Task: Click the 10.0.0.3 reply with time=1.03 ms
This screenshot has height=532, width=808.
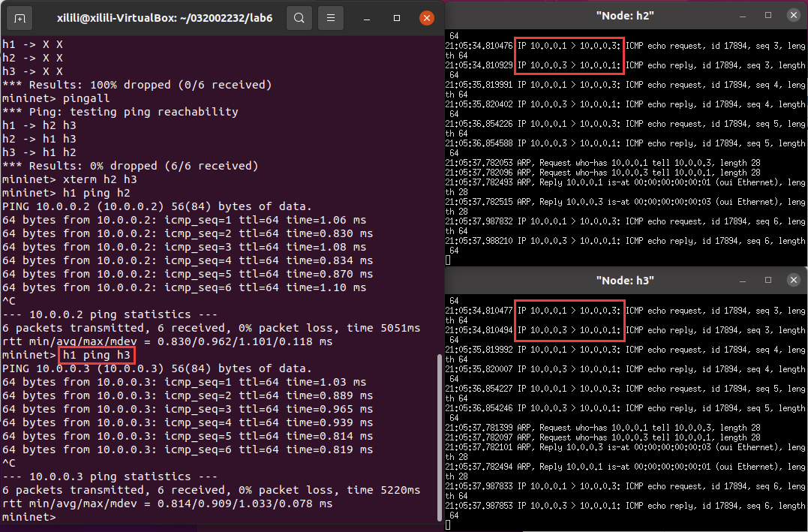Action: pyautogui.click(x=185, y=382)
